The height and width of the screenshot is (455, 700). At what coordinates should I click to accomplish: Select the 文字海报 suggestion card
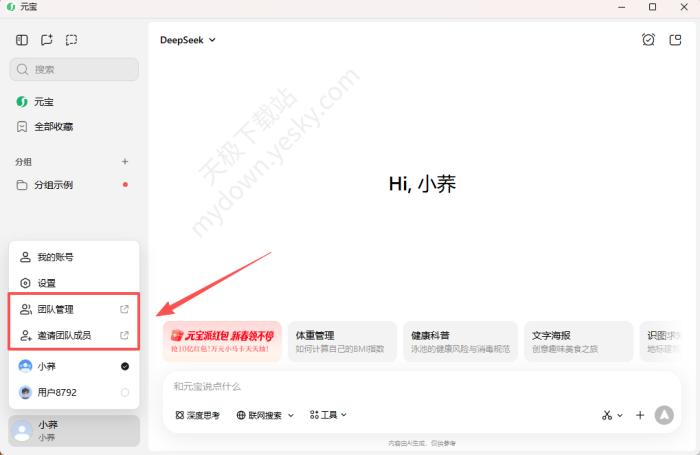coord(579,341)
